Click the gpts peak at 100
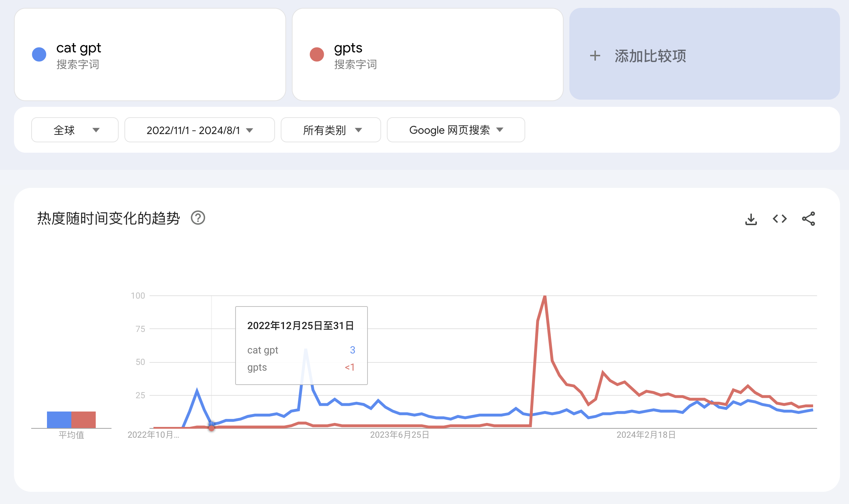849x504 pixels. [545, 296]
